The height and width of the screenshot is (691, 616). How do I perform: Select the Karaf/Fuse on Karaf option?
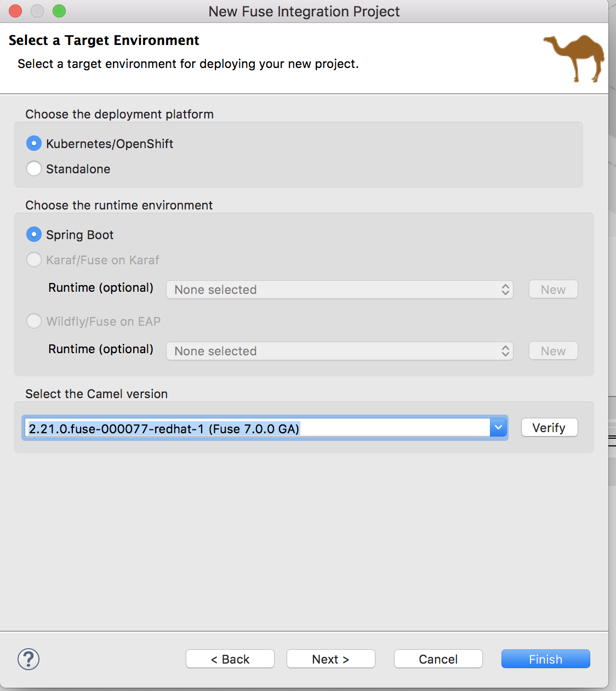[x=34, y=260]
